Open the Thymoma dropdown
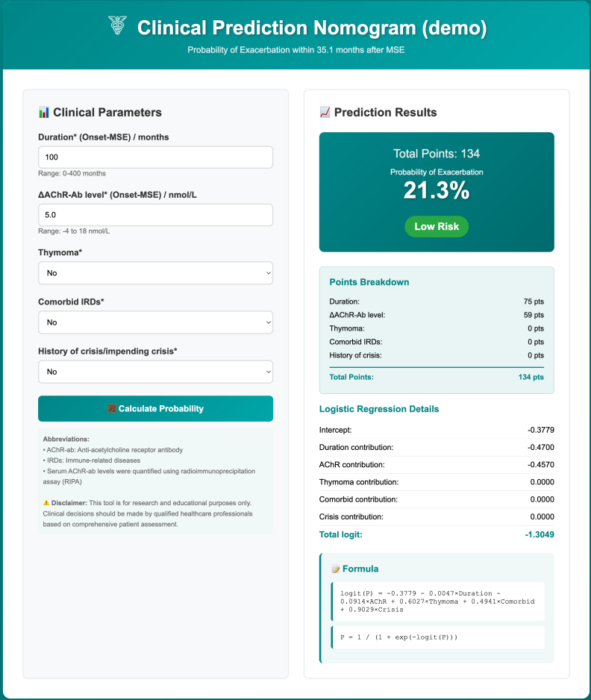Image resolution: width=591 pixels, height=700 pixels. (x=155, y=273)
